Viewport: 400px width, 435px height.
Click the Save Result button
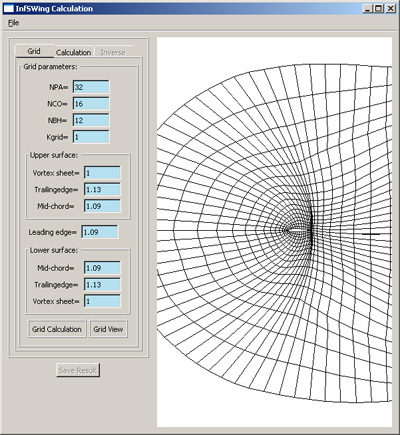[78, 370]
